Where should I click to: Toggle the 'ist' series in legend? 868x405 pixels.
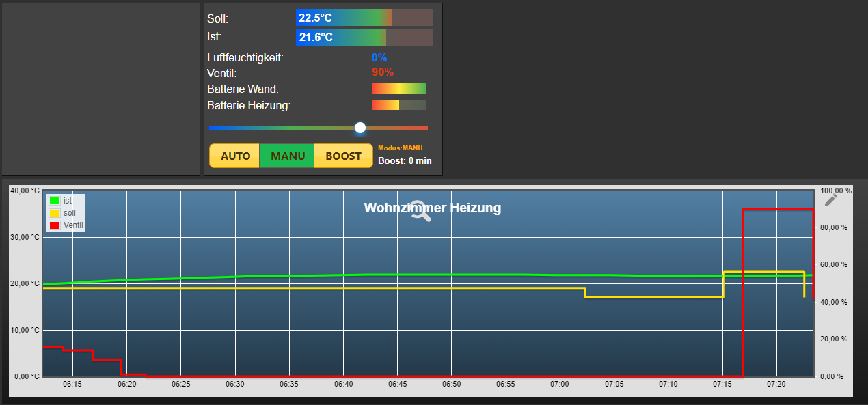[x=68, y=201]
